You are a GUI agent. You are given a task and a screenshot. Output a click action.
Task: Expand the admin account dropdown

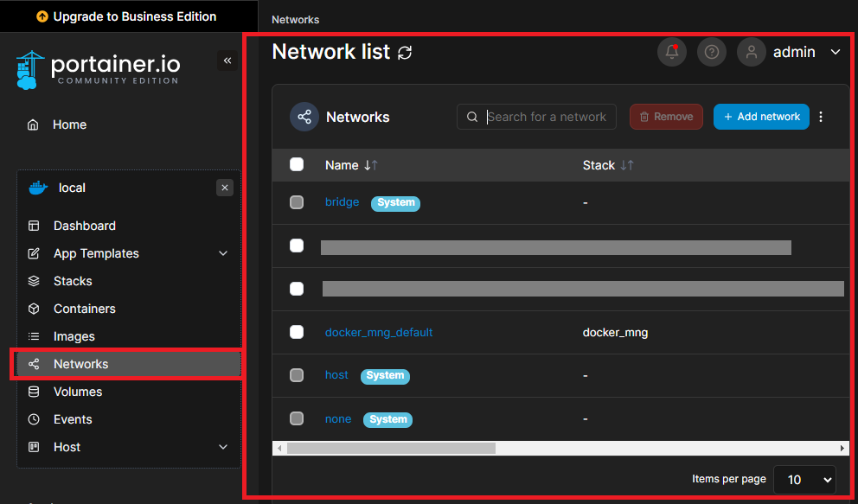[x=835, y=52]
